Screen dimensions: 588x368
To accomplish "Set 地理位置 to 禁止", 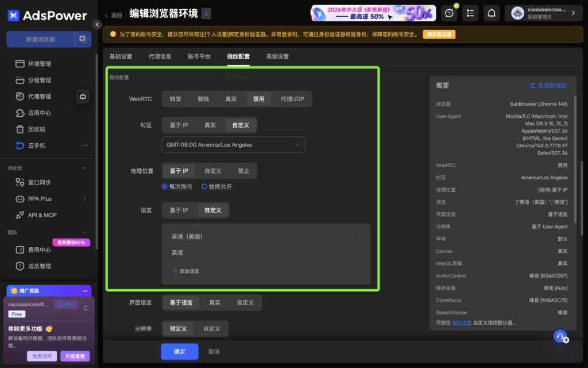I will point(243,171).
